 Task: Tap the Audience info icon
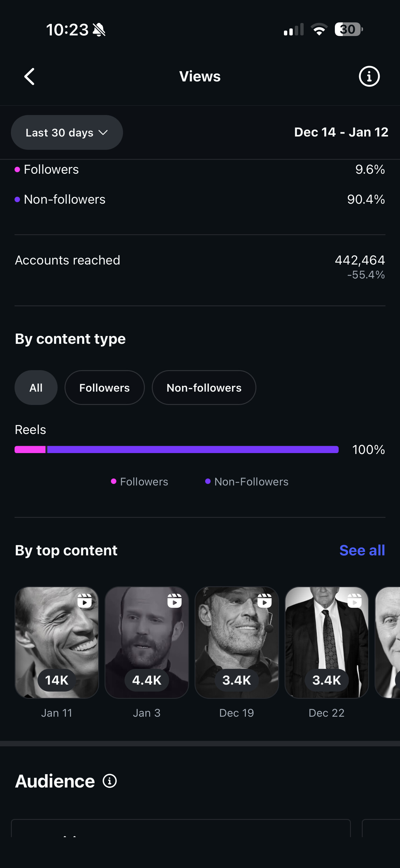110,781
